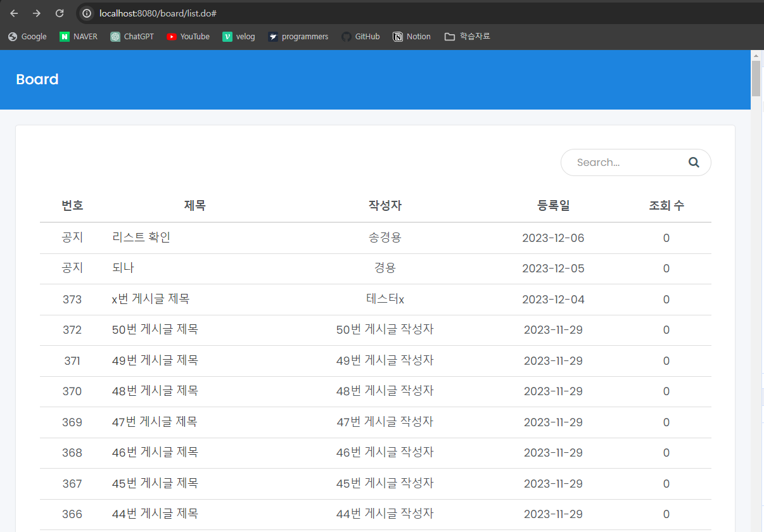Open the NAVER bookmark
The image size is (764, 532).
point(79,37)
